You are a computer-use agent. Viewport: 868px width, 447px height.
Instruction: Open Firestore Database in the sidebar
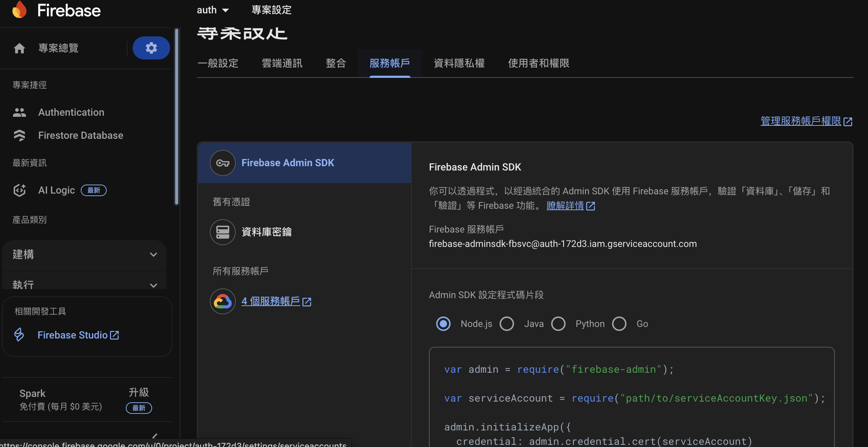point(81,136)
